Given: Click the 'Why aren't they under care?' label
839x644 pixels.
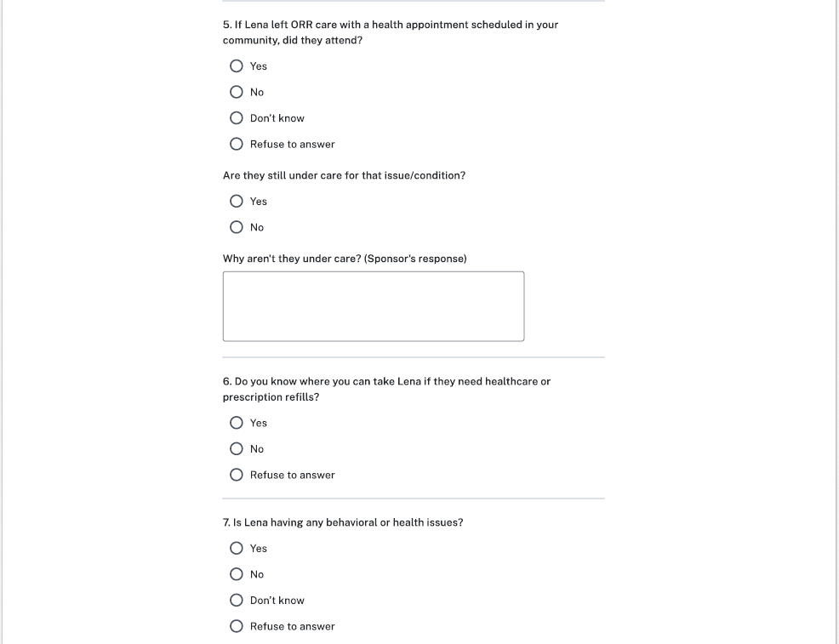Looking at the screenshot, I should 344,259.
